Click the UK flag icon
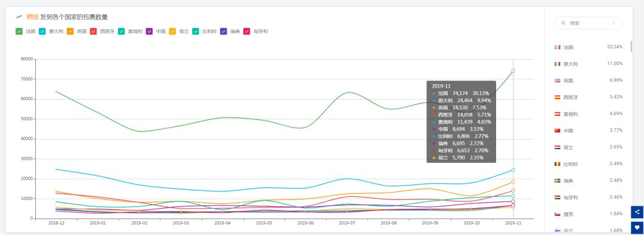644x235 pixels. pos(558,81)
